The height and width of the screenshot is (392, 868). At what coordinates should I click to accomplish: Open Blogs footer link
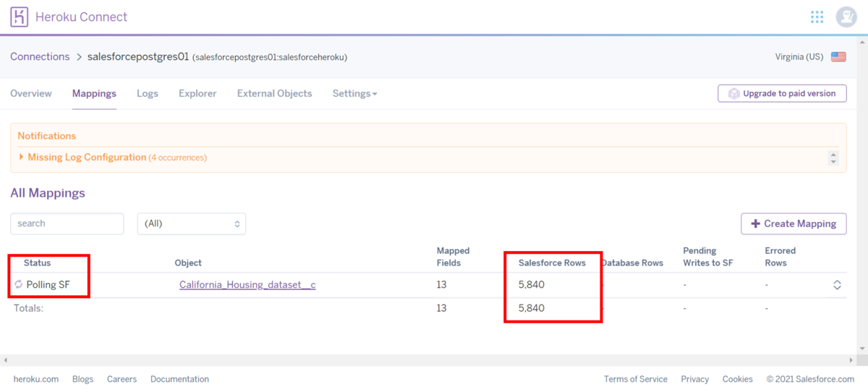pos(82,379)
